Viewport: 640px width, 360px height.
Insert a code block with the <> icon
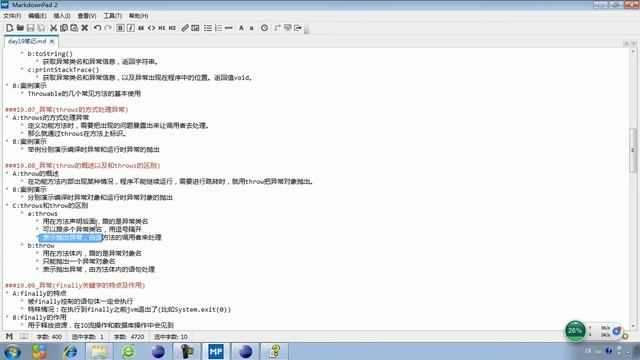(x=151, y=28)
